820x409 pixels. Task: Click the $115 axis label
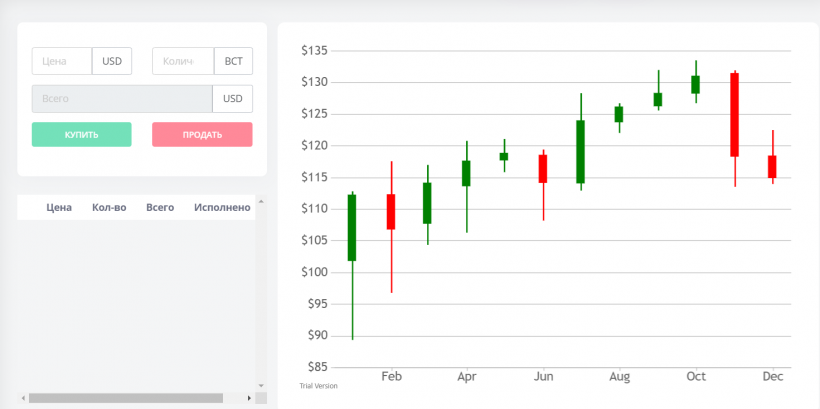tap(314, 177)
